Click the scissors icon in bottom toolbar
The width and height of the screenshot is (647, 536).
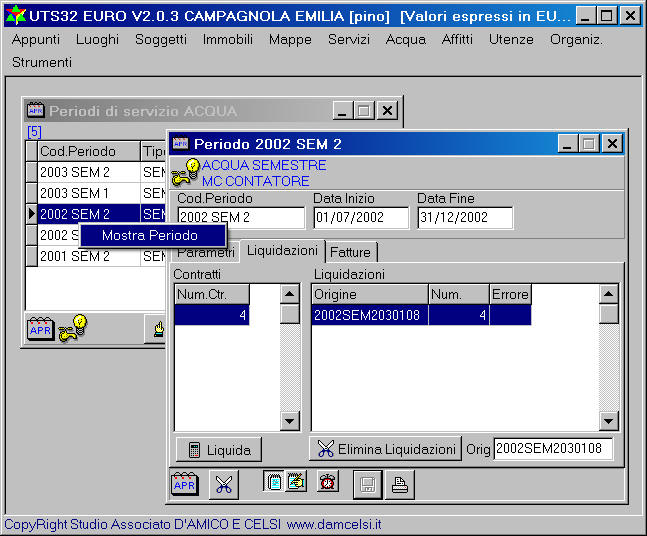click(x=224, y=484)
